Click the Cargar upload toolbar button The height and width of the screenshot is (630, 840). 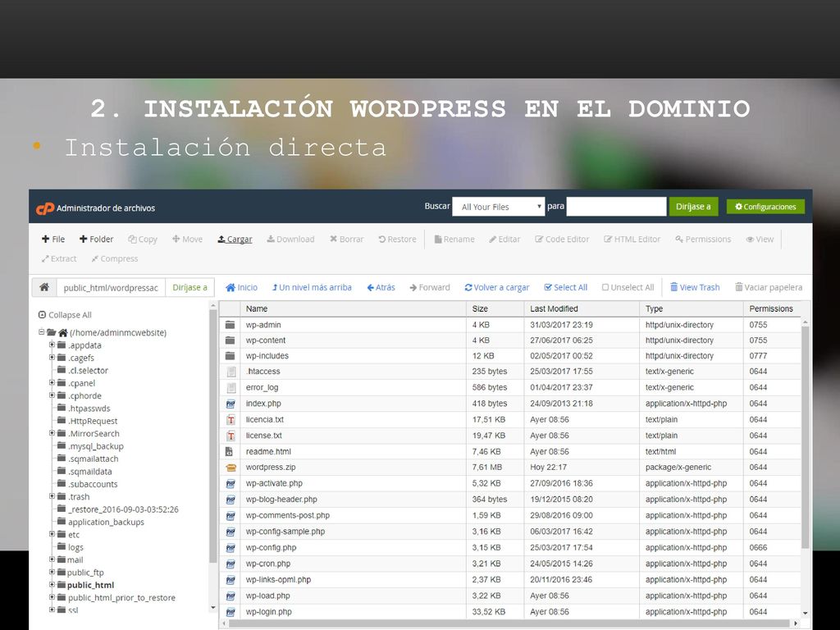pyautogui.click(x=235, y=240)
